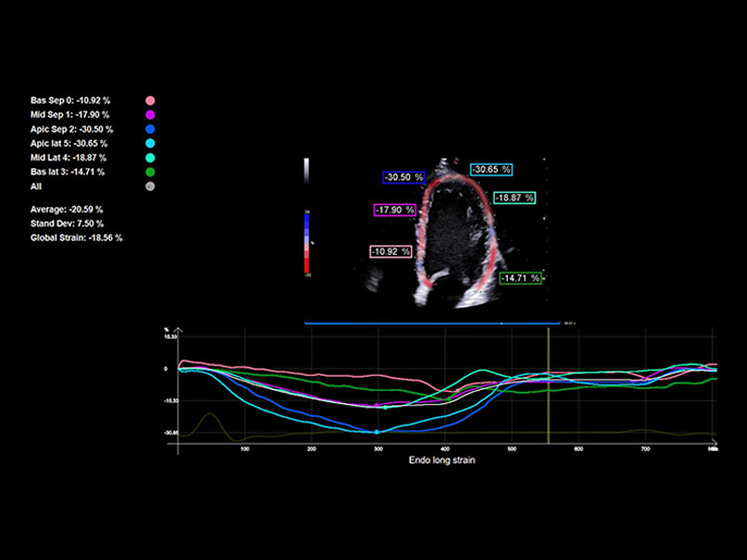Image resolution: width=747 pixels, height=560 pixels.
Task: Click the yellow vertical time cursor on graph
Action: click(x=548, y=385)
